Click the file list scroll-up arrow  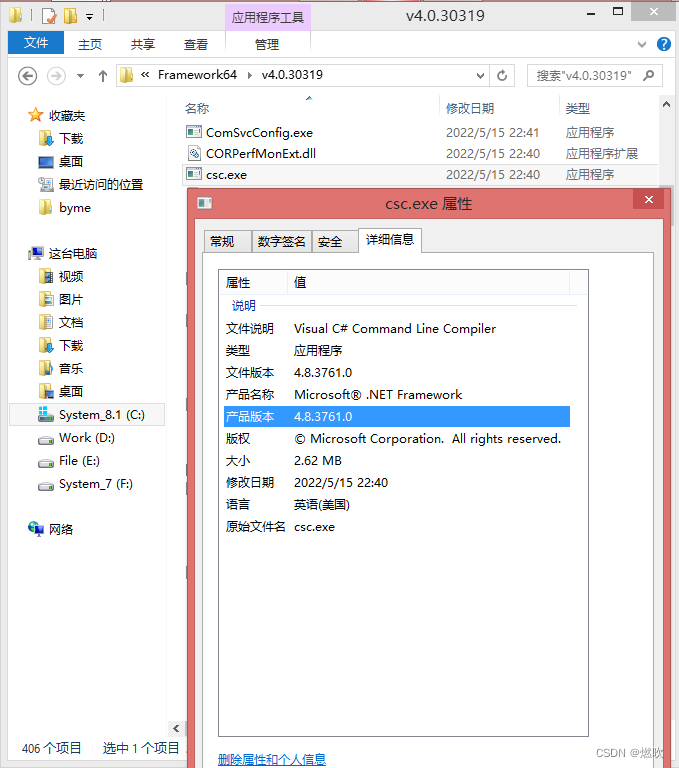point(666,104)
